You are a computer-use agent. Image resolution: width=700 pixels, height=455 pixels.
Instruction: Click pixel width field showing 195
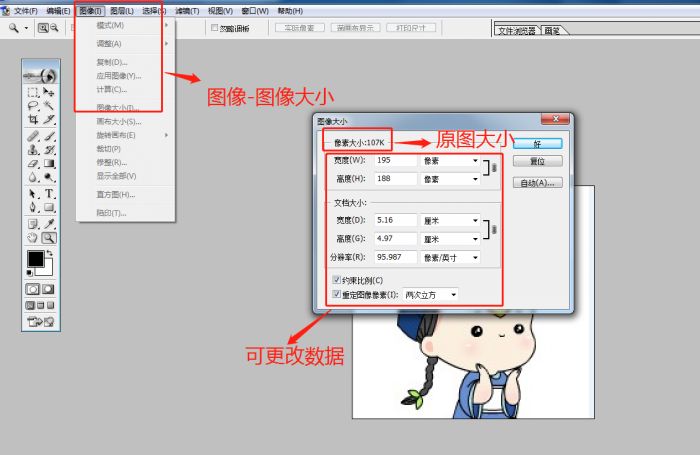(396, 160)
